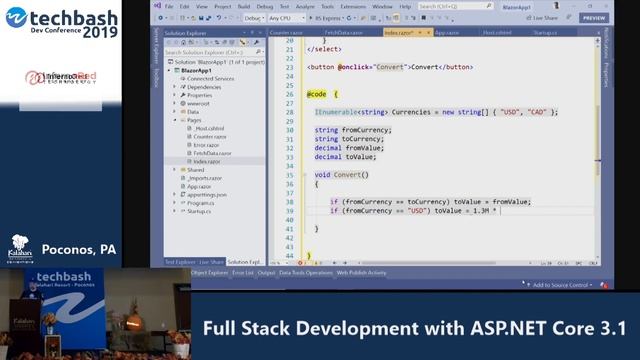Open the Test menu

[284, 7]
